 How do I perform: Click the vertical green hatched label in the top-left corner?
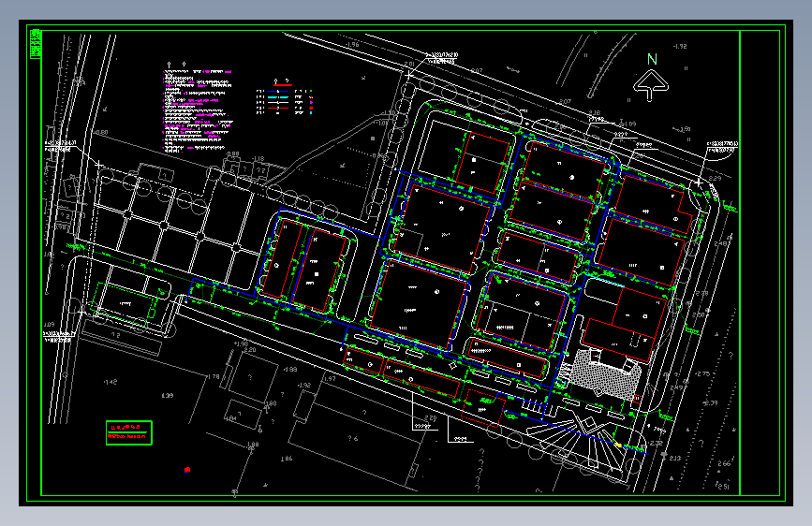tap(36, 44)
